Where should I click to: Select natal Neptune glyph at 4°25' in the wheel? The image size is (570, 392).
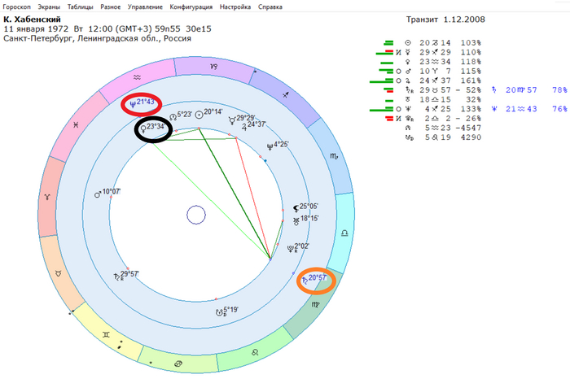pyautogui.click(x=270, y=147)
